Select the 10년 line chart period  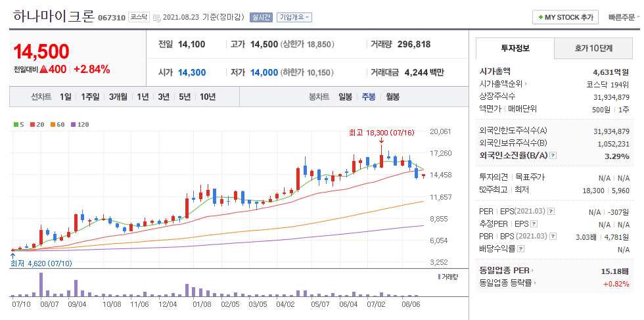(x=208, y=97)
